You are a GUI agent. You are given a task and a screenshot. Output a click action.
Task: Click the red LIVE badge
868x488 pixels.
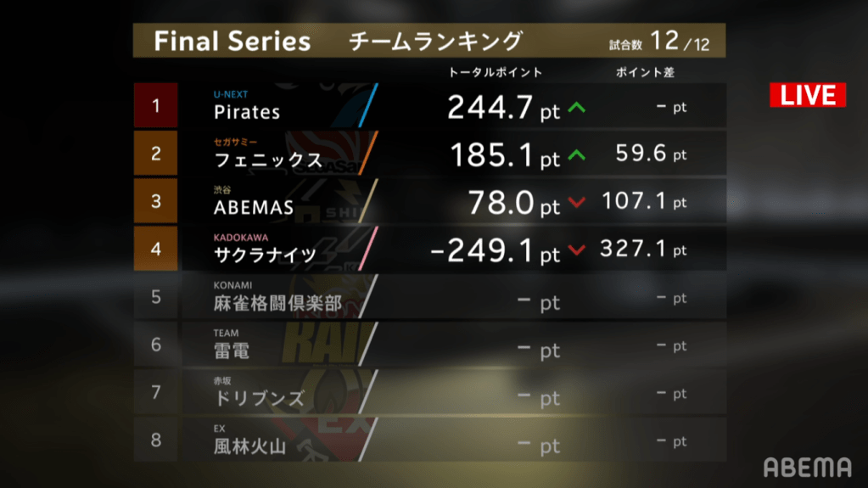807,95
